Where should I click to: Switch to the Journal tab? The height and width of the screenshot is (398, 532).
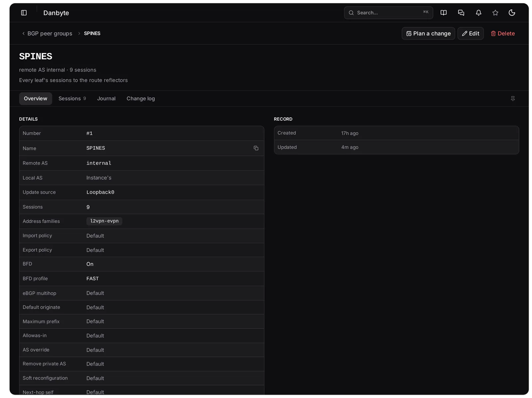click(x=106, y=99)
